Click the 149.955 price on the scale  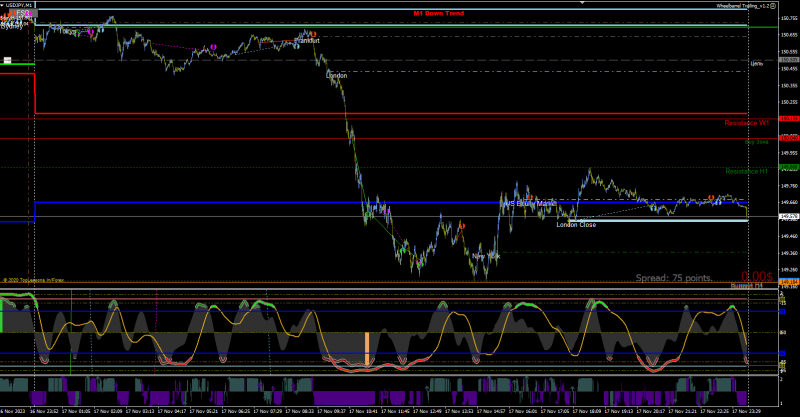[789, 153]
